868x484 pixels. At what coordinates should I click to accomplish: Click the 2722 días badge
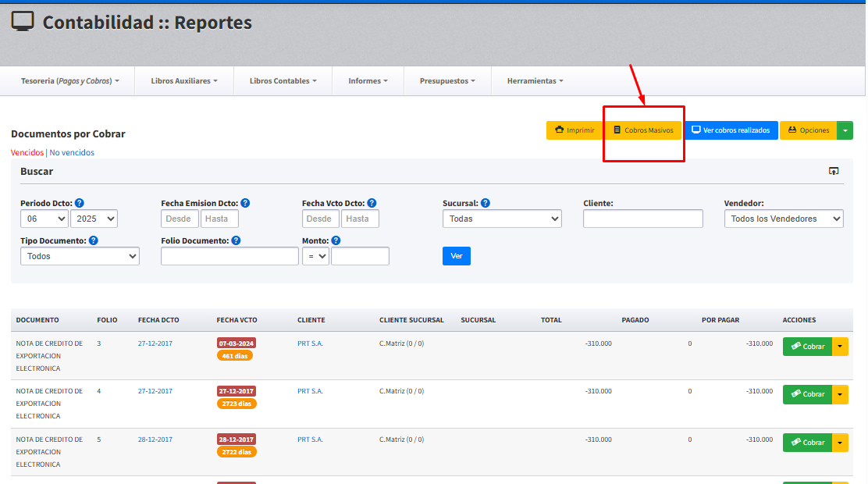(x=237, y=452)
